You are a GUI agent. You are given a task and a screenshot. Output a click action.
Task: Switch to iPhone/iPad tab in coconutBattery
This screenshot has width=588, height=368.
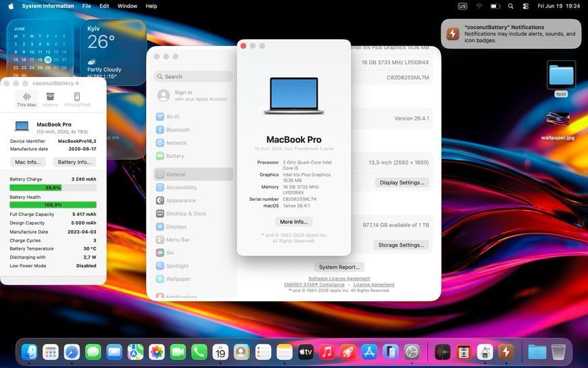[77, 99]
